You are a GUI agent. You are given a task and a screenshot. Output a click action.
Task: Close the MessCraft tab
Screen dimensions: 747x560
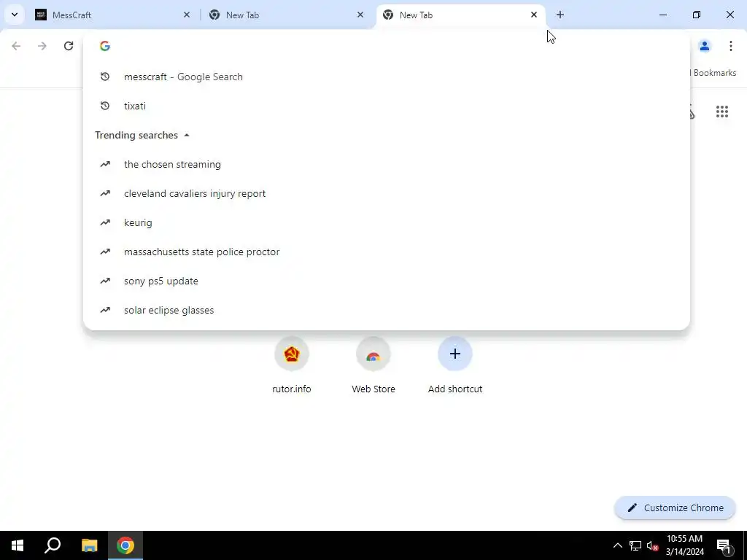pyautogui.click(x=187, y=15)
